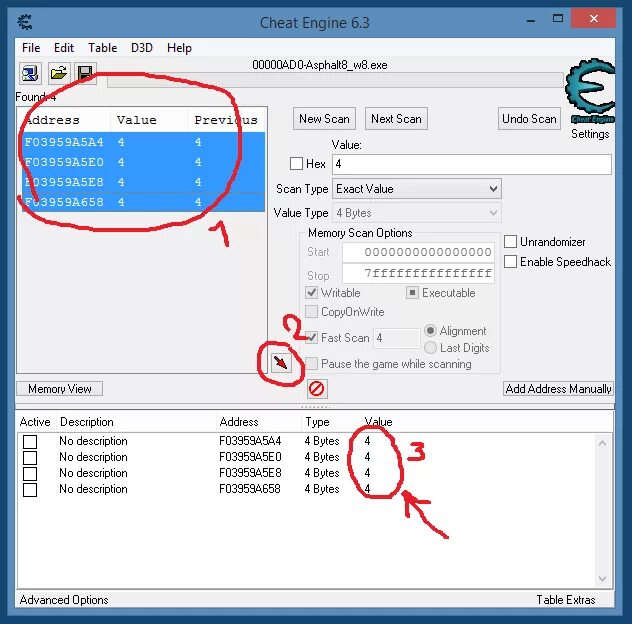Check Active box for address F03959A5A4
This screenshot has width=632, height=624.
(x=30, y=442)
